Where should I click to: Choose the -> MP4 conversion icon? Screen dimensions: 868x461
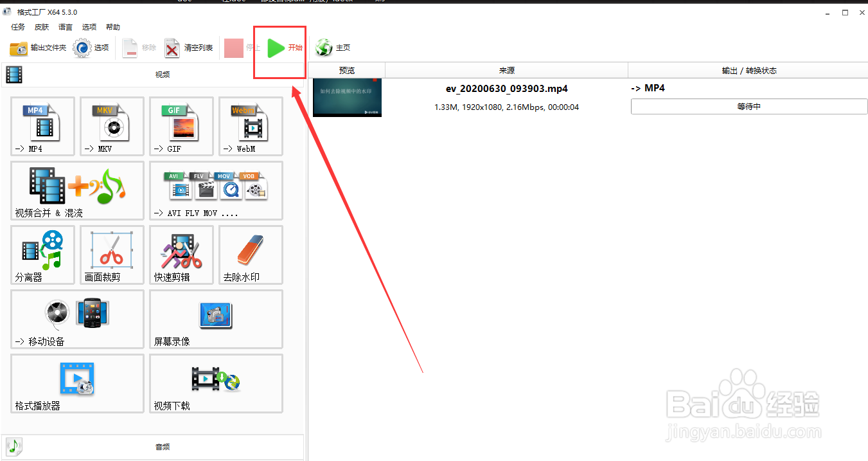[42, 126]
